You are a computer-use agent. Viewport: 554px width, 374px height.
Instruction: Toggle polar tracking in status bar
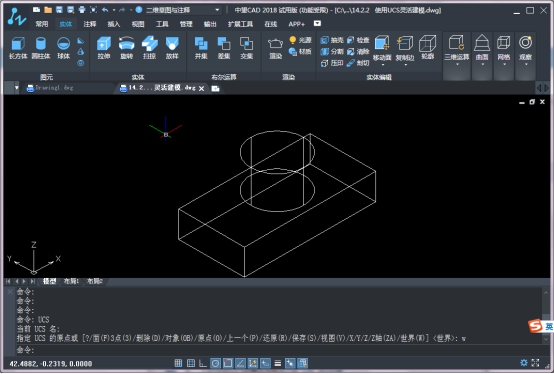pos(215,363)
